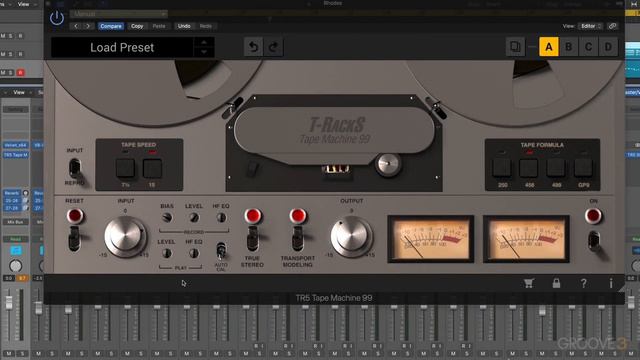
Task: Click the T-RackS redo arrow icon
Action: tap(273, 47)
